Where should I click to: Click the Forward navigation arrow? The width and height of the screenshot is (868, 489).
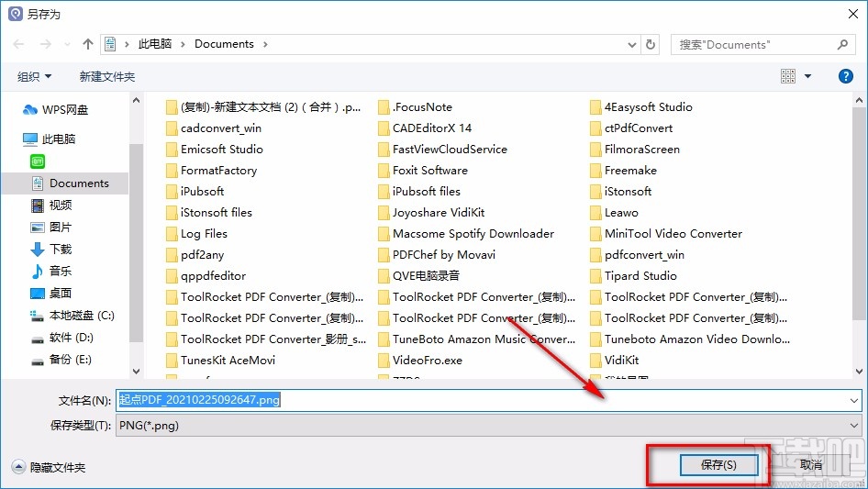(45, 44)
